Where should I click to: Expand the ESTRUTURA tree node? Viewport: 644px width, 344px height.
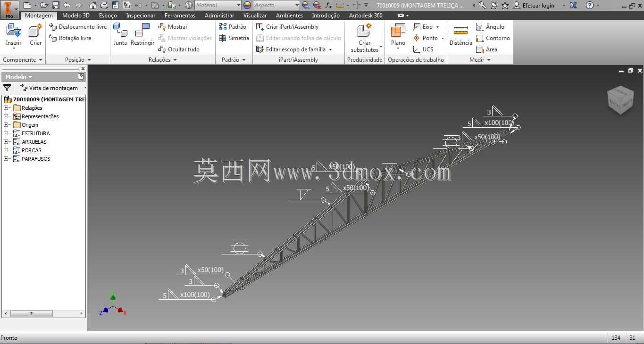coord(6,133)
